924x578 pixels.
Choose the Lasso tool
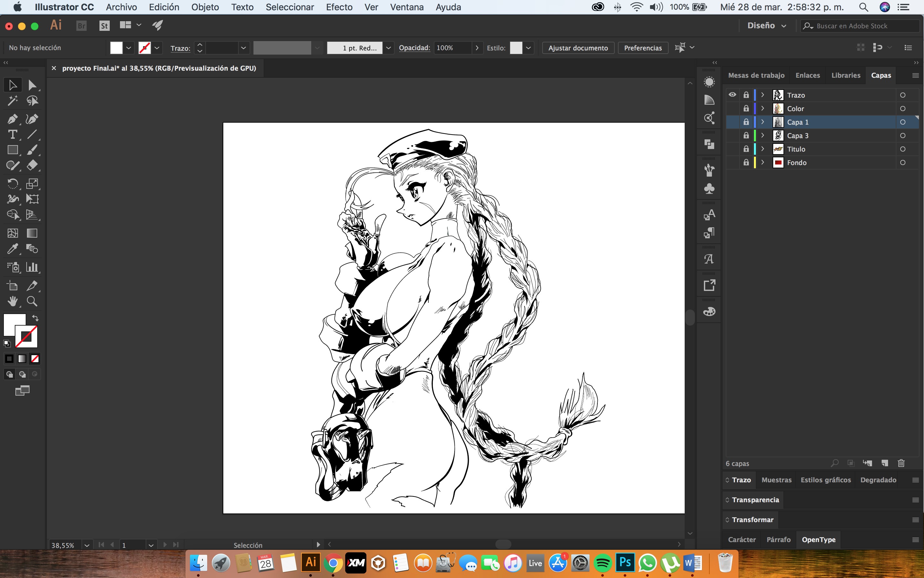pos(32,101)
